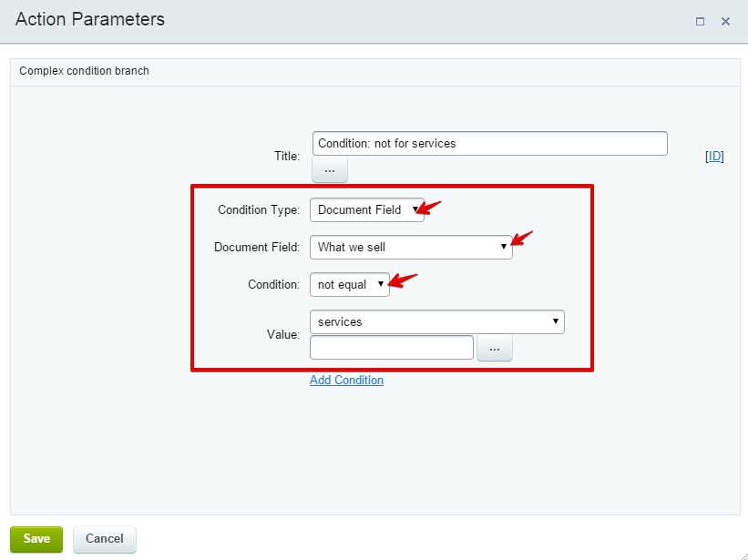Click the 'Condition Type:' label
The image size is (748, 560).
click(x=259, y=209)
